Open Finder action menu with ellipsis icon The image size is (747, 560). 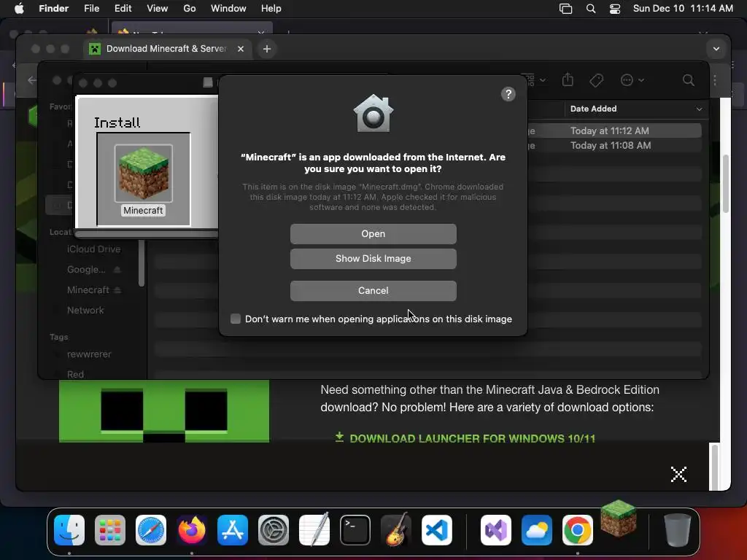632,80
